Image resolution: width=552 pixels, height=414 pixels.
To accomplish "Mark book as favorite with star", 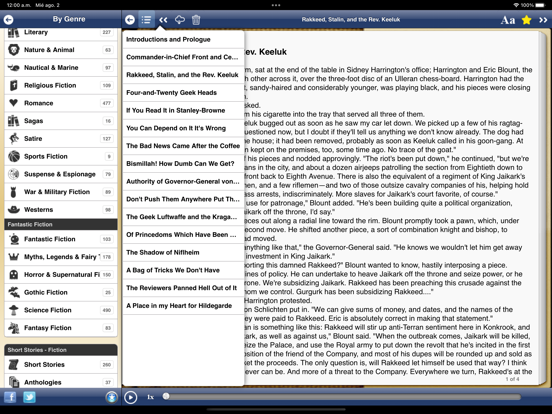I will click(526, 20).
